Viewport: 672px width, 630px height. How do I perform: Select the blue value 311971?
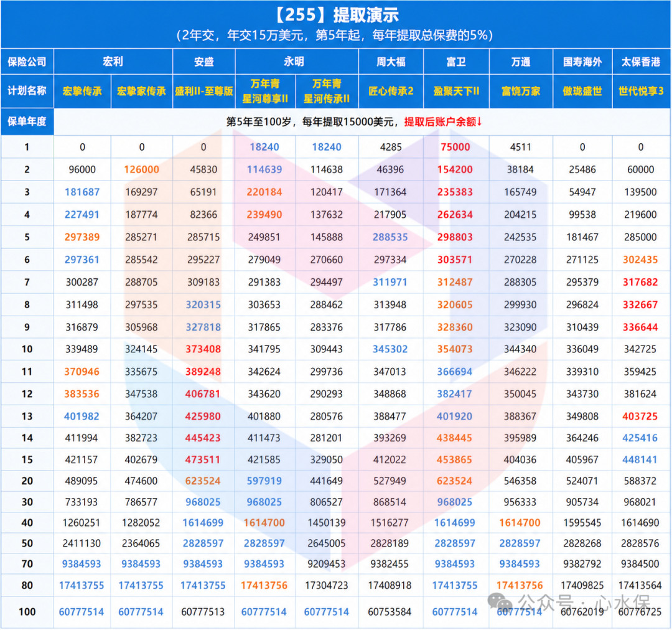[390, 282]
